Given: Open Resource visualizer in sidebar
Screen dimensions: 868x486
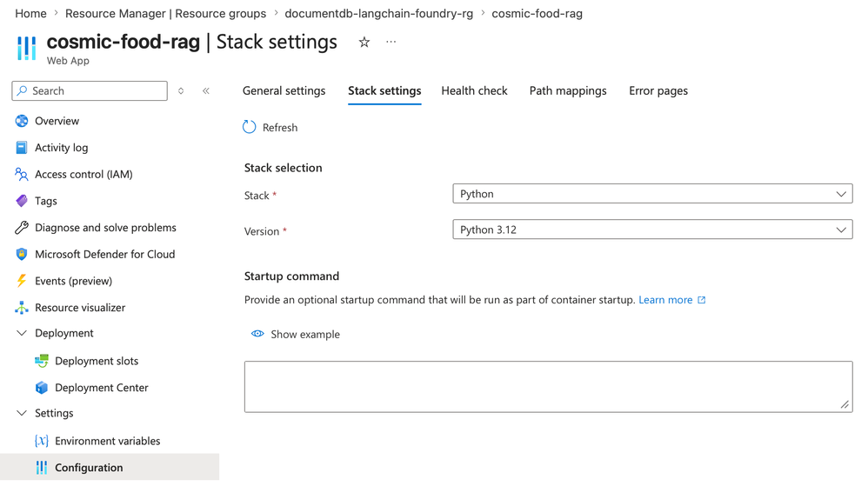Looking at the screenshot, I should [79, 308].
